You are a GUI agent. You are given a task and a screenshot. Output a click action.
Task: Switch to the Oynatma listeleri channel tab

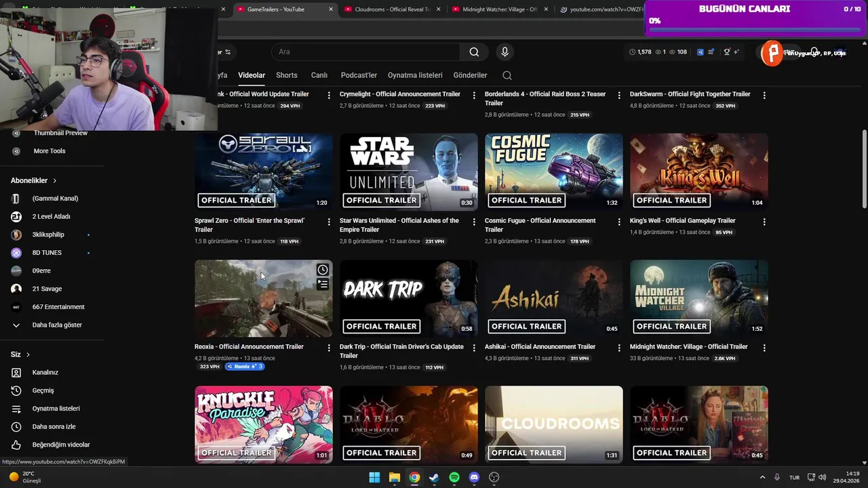415,75
